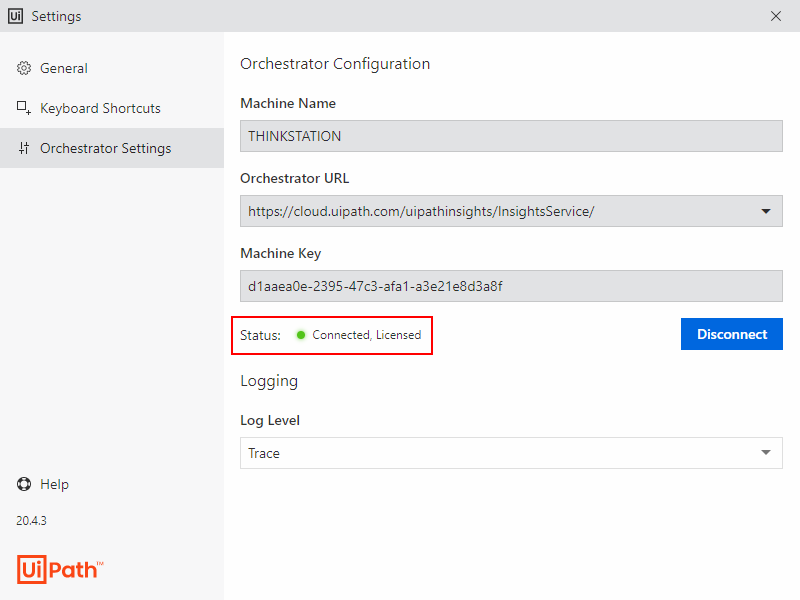Click the UiPath logo in the title bar
The height and width of the screenshot is (600, 800).
pyautogui.click(x=15, y=16)
